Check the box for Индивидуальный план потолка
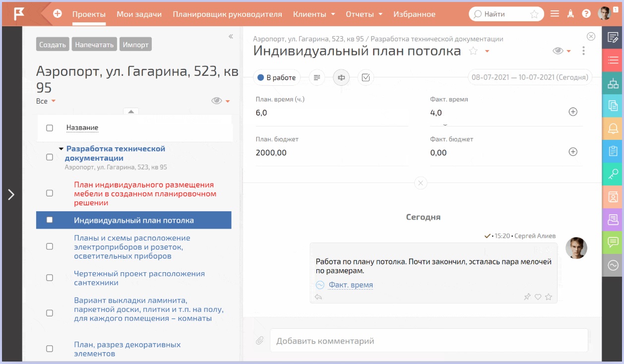 50,220
